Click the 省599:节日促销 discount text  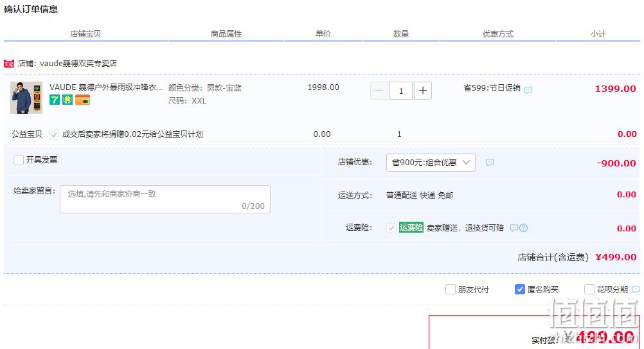coord(492,88)
